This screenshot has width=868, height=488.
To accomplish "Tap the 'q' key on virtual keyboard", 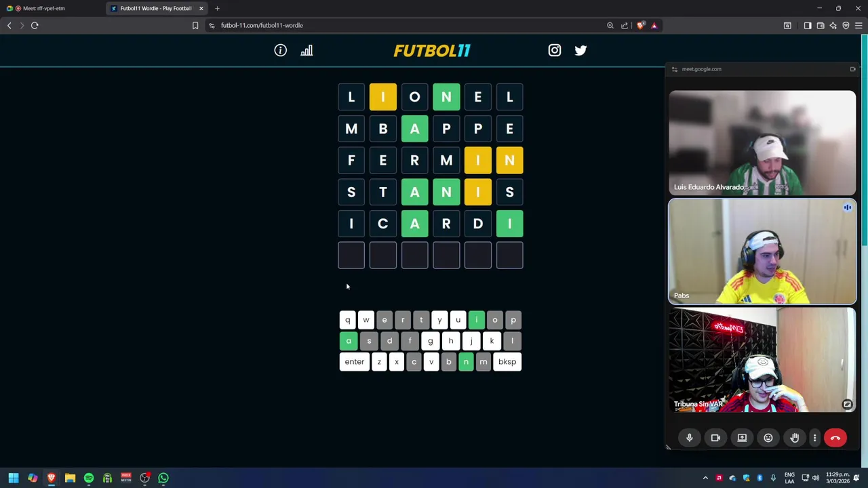I will [347, 320].
